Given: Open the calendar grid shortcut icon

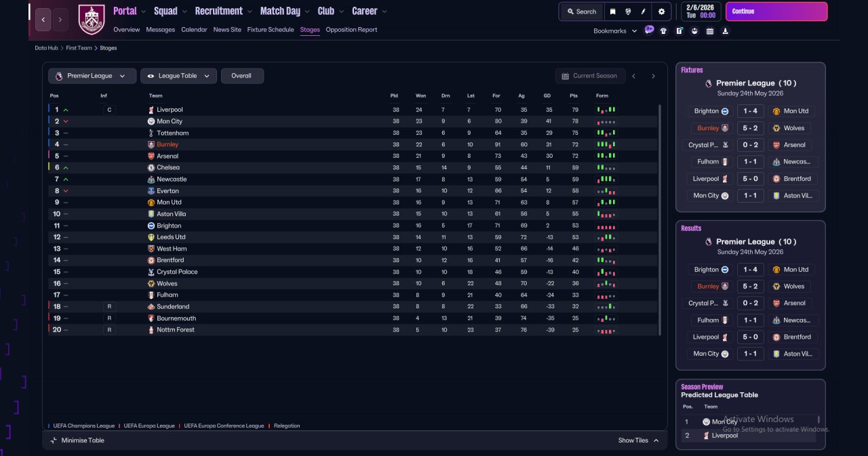Looking at the screenshot, I should point(710,30).
